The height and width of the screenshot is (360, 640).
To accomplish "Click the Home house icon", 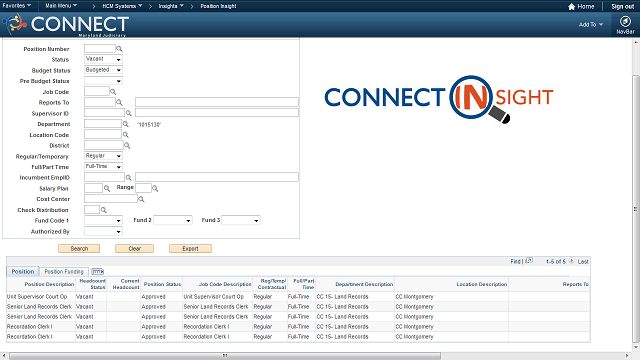I will pos(571,6).
